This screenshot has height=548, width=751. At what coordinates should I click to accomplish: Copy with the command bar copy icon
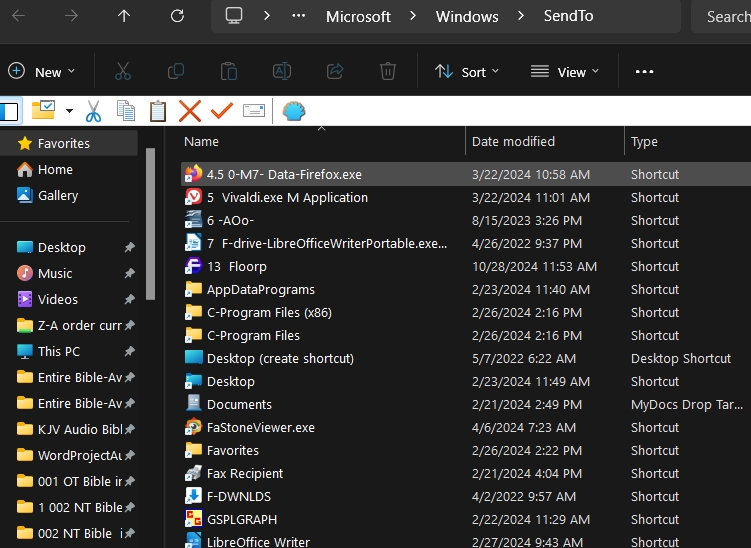click(176, 71)
